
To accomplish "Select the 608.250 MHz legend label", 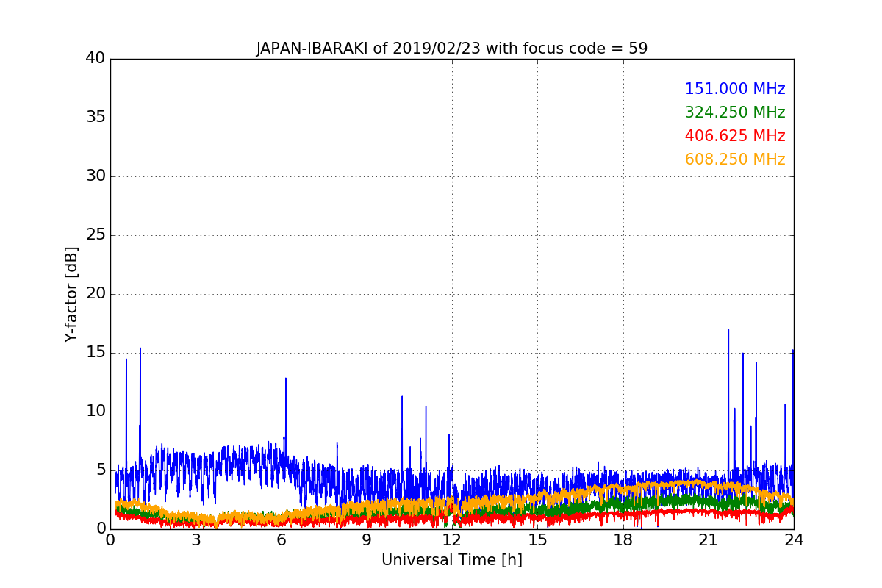I will tap(735, 159).
